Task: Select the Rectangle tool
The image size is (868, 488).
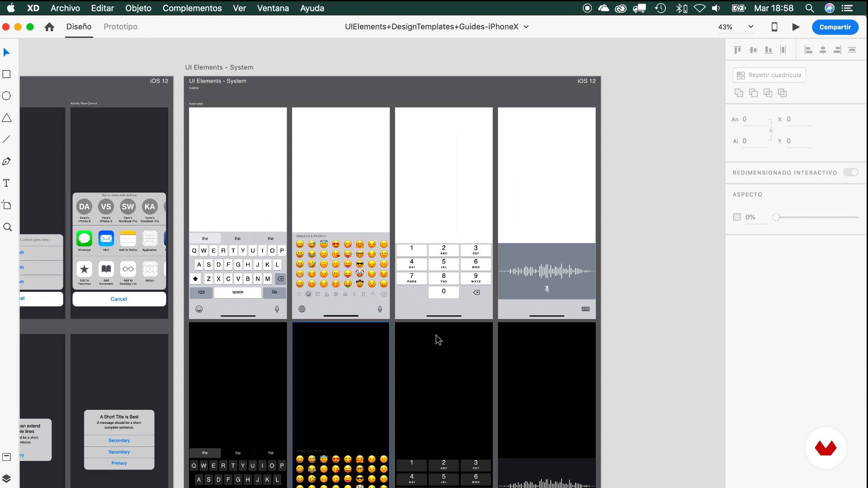Action: [x=6, y=74]
